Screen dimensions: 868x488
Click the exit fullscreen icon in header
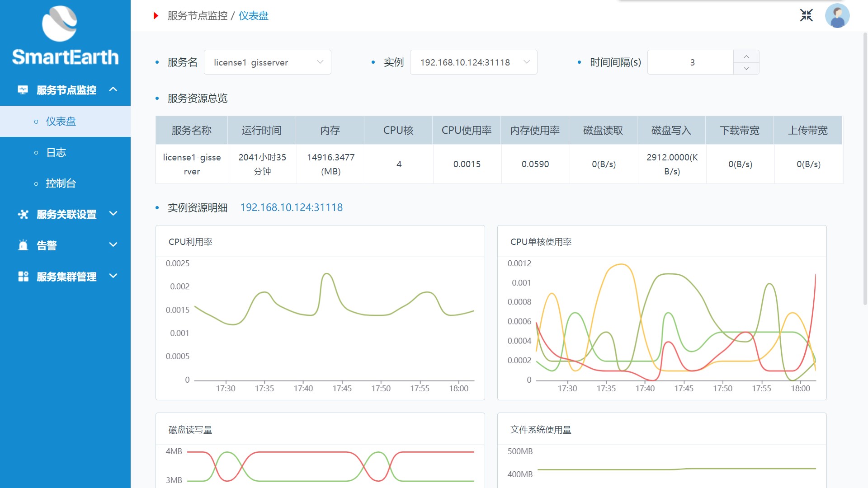pos(806,15)
